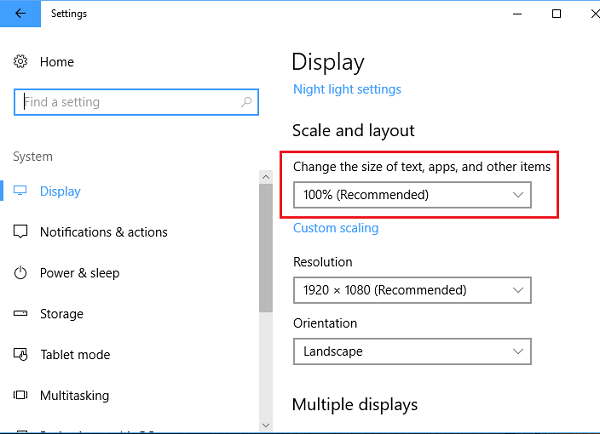600x434 pixels.
Task: Click the Custom scaling link
Action: [x=335, y=228]
